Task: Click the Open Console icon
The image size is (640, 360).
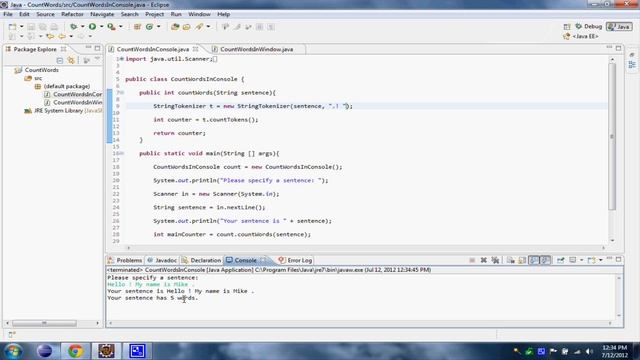Action: (591, 260)
